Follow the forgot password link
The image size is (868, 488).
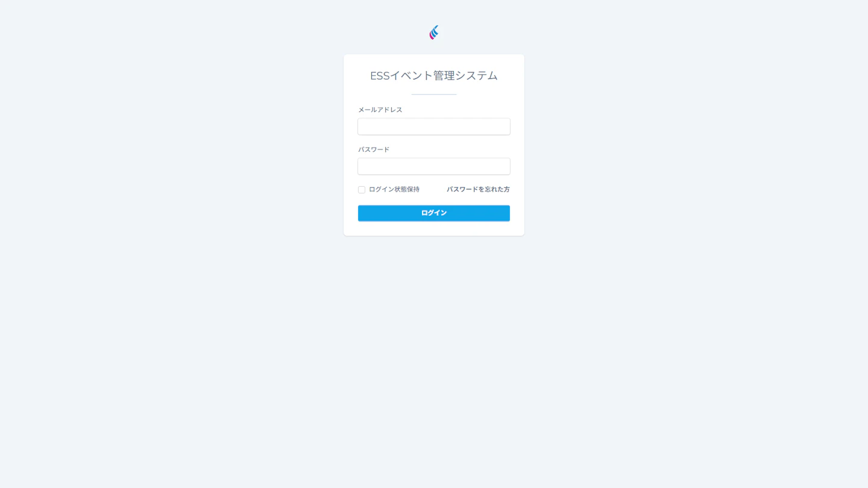pos(478,189)
